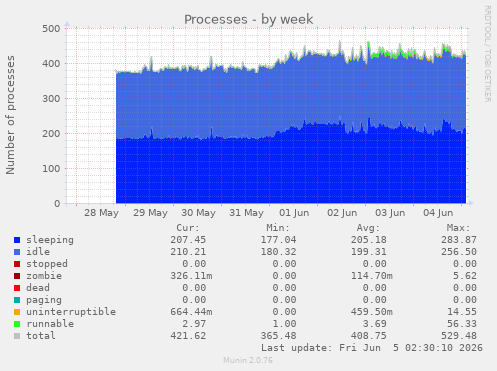Click the 'Last update' timestamp line
This screenshot has width=497, height=371.
(372, 348)
